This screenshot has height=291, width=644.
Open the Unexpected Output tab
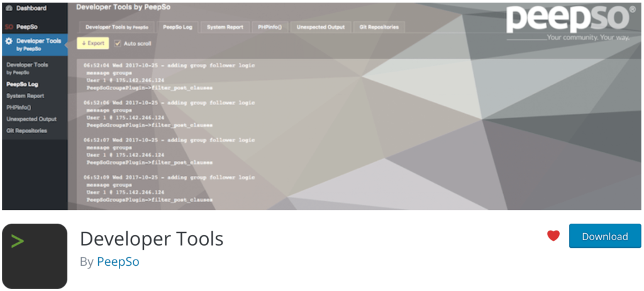point(321,27)
